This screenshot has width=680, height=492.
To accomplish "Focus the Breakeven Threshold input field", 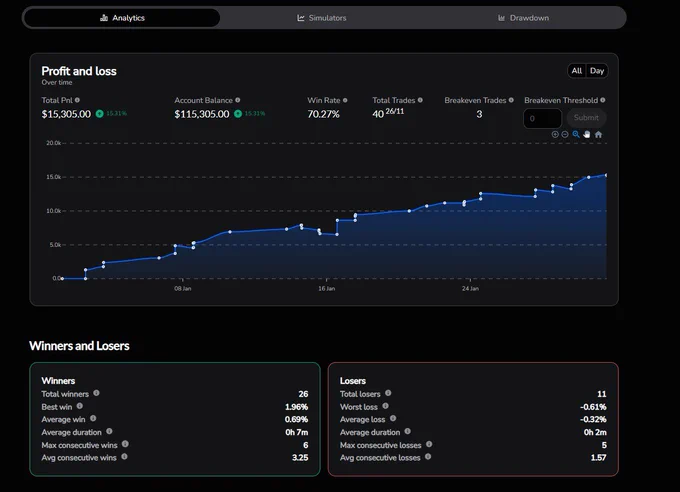I will [543, 118].
